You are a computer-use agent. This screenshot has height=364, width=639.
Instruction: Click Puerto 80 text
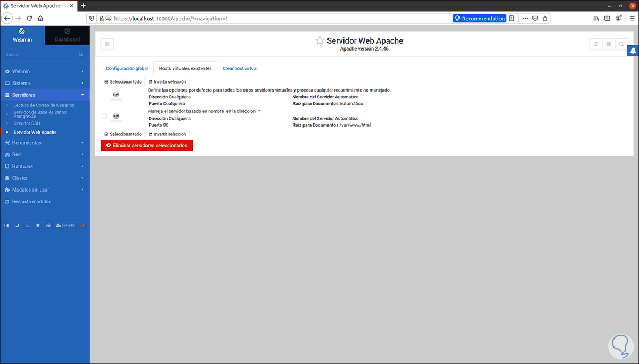159,125
